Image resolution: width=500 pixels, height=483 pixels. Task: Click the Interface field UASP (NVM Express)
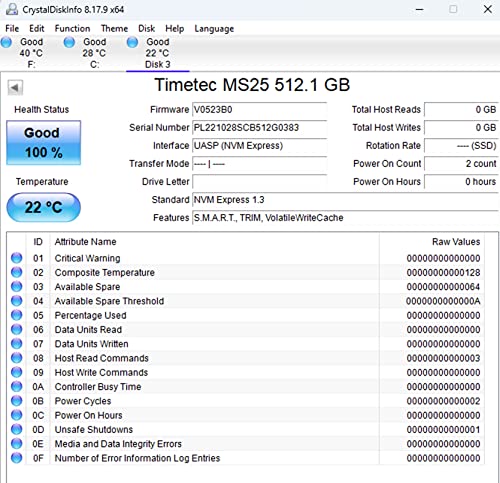259,146
